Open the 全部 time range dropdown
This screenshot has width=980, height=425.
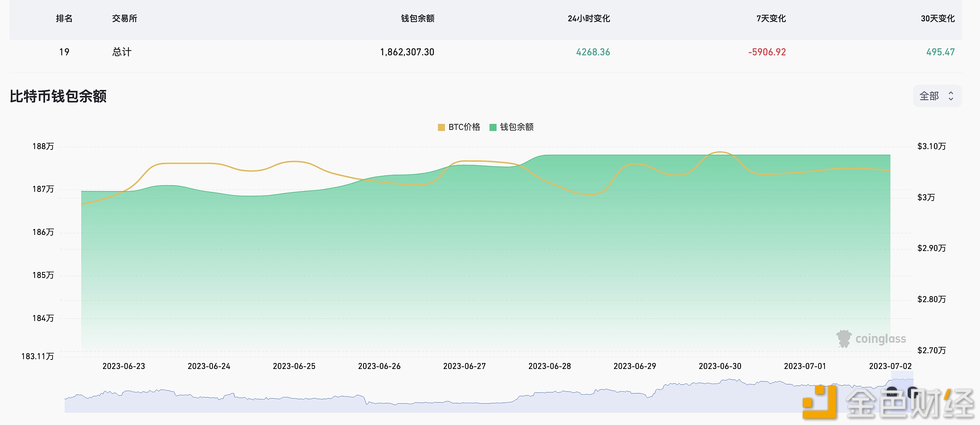tap(937, 96)
